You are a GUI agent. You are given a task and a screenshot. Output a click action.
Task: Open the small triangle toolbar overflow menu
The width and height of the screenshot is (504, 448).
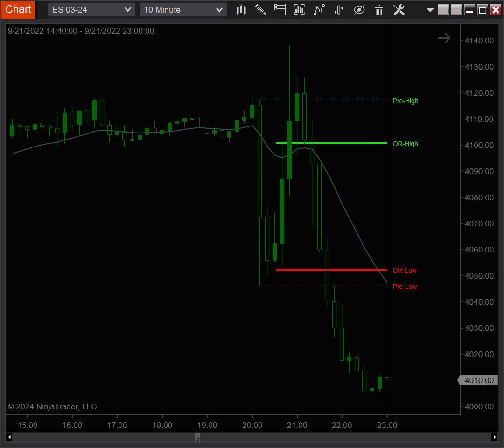(x=430, y=10)
